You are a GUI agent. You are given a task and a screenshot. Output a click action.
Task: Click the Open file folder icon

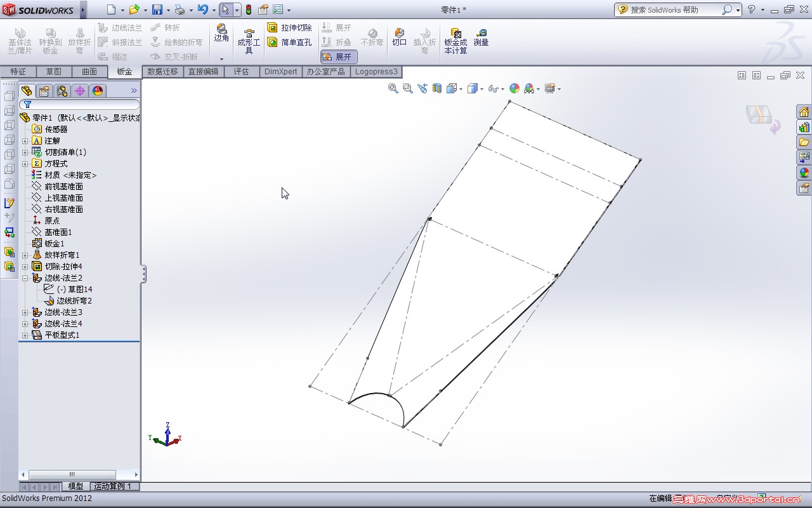133,10
